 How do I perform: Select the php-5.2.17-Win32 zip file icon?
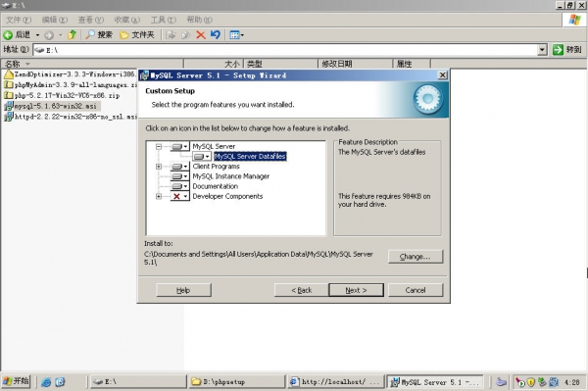coord(8,95)
